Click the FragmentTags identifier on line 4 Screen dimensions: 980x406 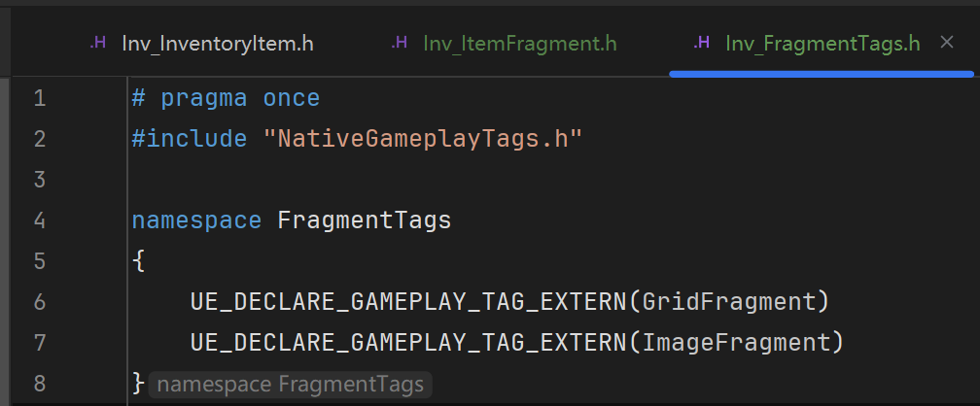coord(365,220)
